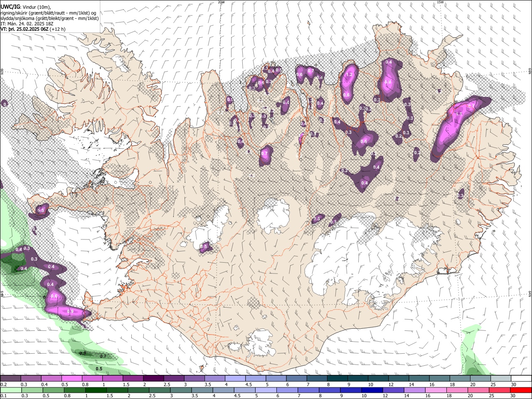Pick the medium green 0.5 swatch in rain legend
Image resolution: width=532 pixels, height=399 pixels.
(x=53, y=390)
